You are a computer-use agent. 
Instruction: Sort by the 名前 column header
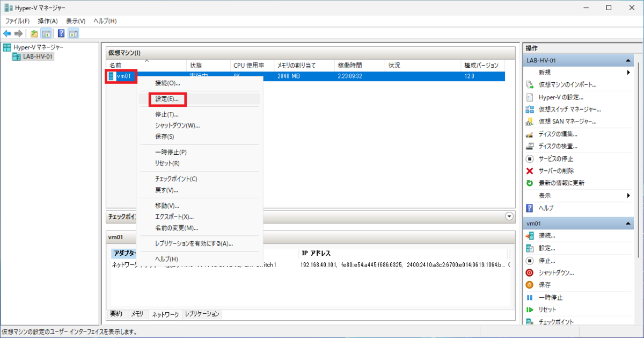tap(146, 66)
